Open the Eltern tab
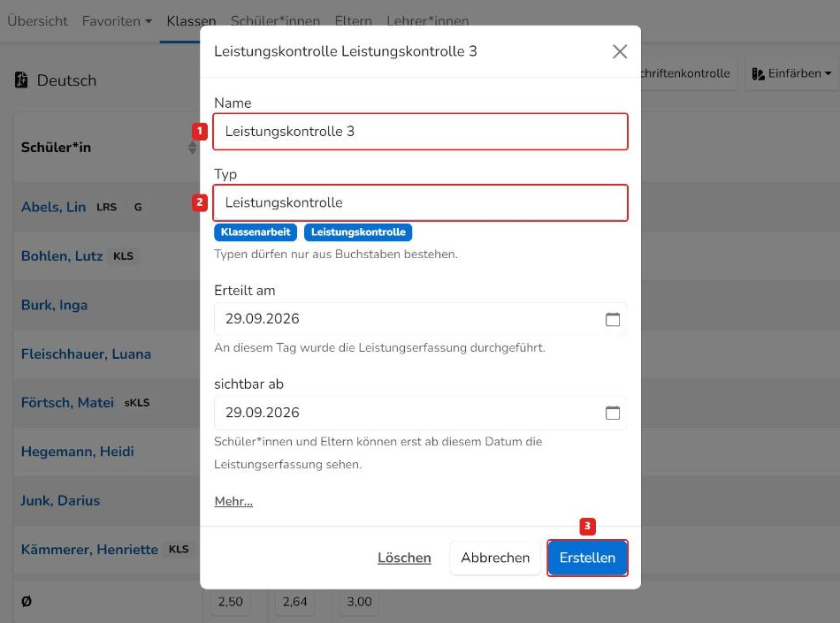Image resolution: width=840 pixels, height=623 pixels. 353,21
